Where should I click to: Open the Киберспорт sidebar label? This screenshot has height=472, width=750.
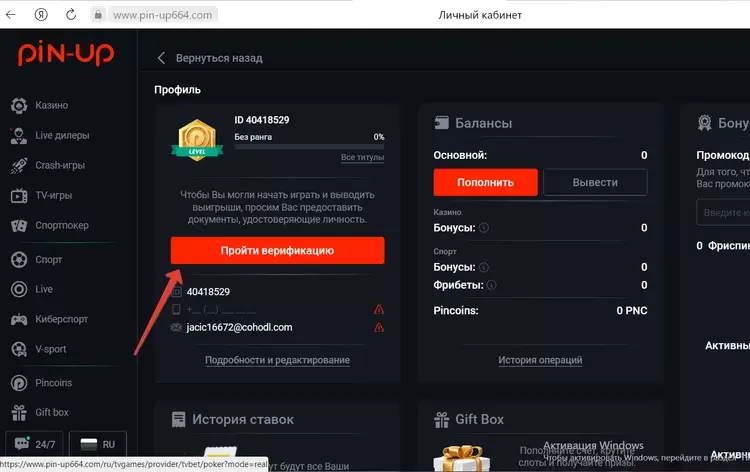(x=61, y=319)
